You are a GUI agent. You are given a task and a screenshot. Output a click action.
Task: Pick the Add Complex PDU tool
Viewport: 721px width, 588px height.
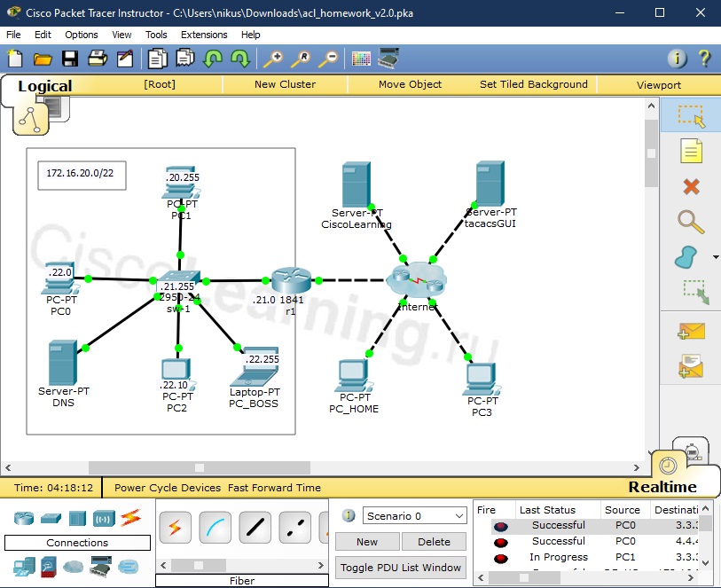[x=691, y=366]
